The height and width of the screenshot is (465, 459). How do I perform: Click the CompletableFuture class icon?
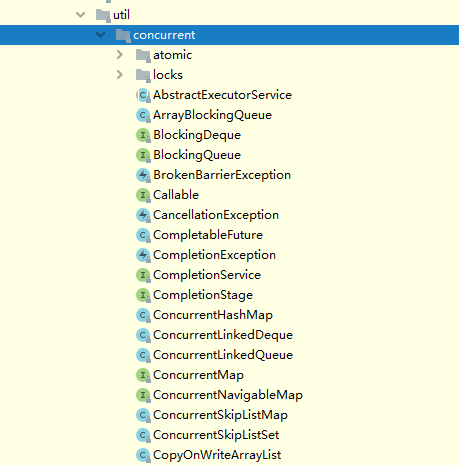coord(143,235)
